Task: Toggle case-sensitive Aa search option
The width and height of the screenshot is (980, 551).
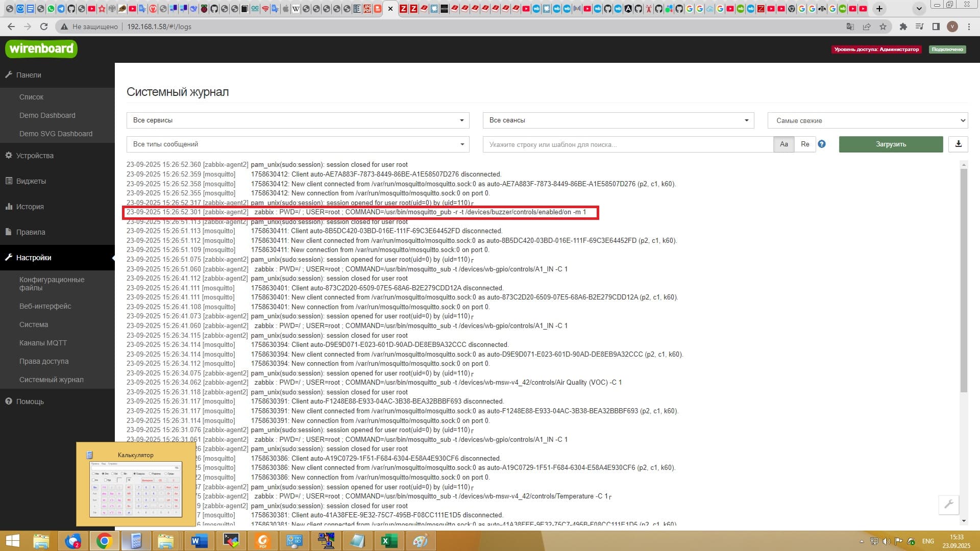Action: point(784,144)
